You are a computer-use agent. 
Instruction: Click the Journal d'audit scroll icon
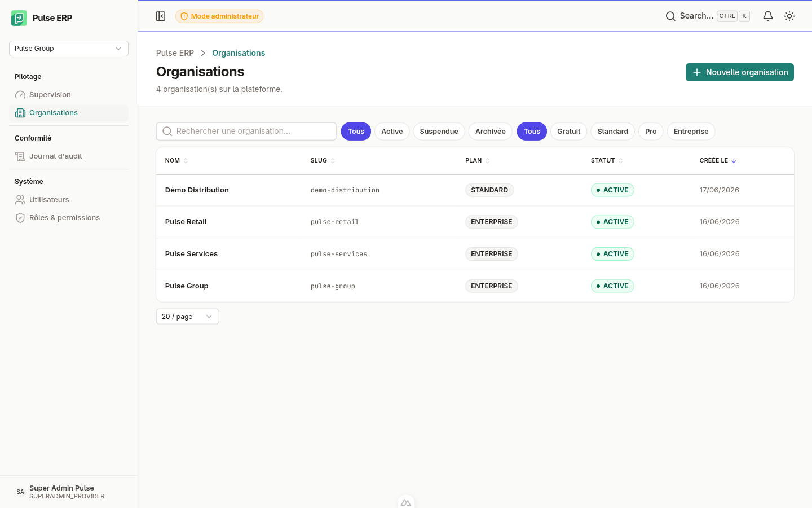tap(20, 156)
